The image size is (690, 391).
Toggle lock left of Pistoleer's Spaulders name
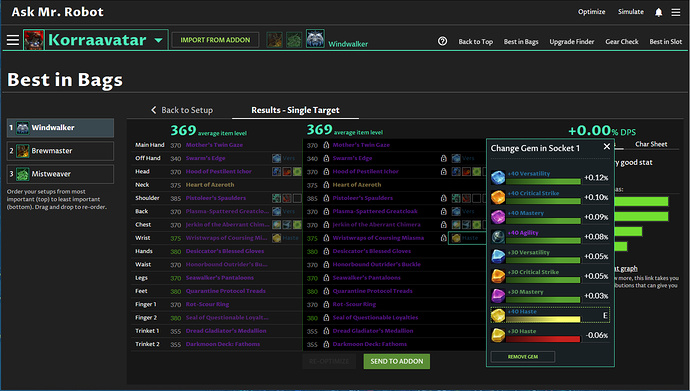(x=326, y=198)
